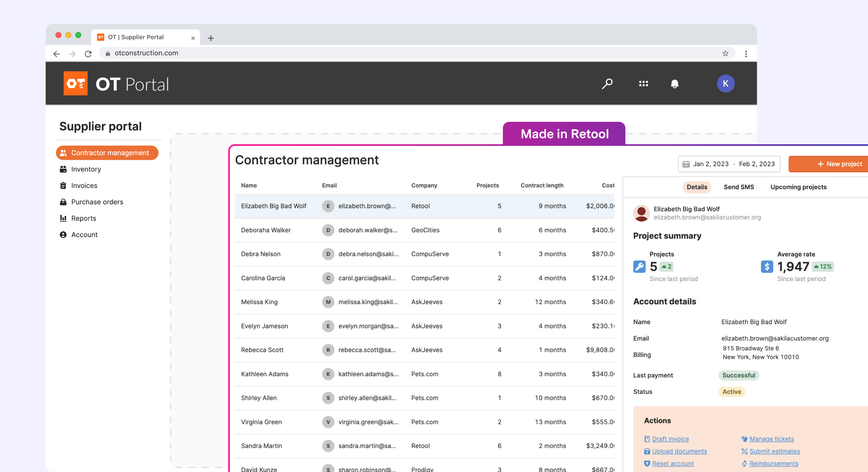Open the K user avatar menu
Viewport: 868px width, 472px height.
725,84
